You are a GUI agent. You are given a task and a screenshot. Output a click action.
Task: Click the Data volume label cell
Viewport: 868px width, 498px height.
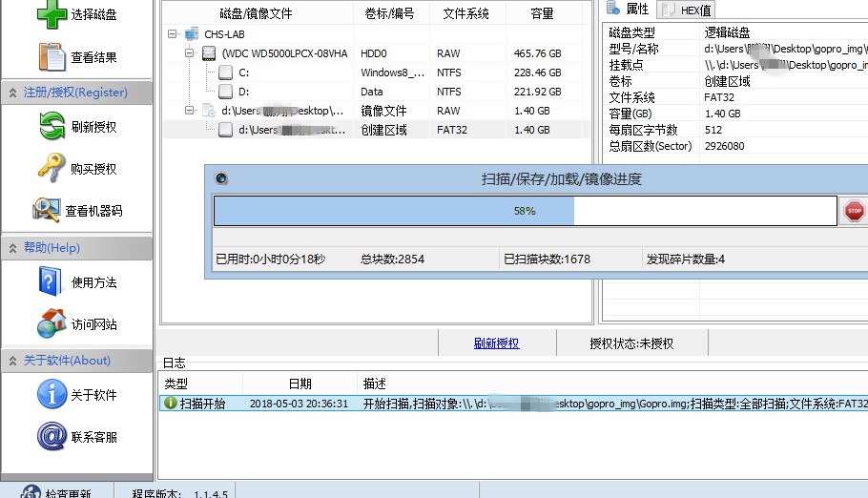click(371, 92)
